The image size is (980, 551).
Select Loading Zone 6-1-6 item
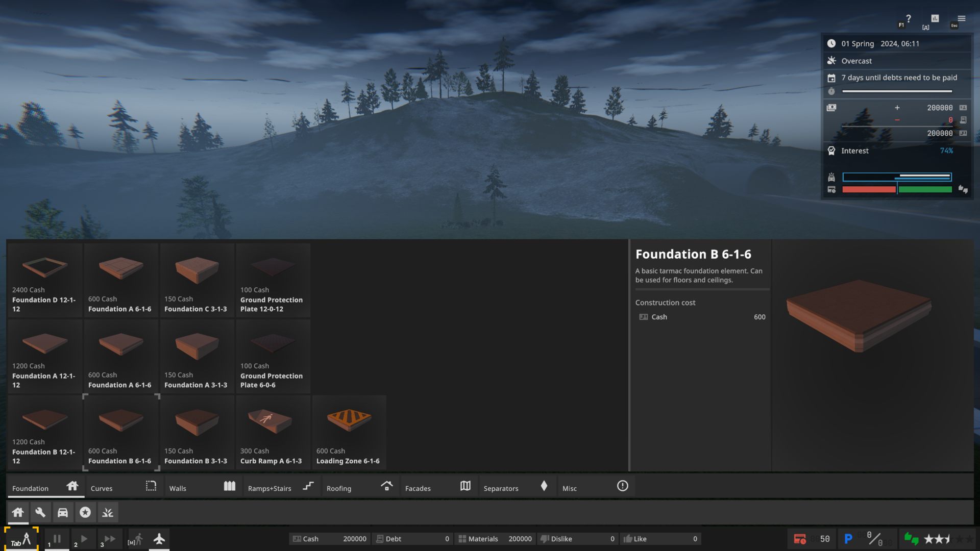tap(349, 433)
